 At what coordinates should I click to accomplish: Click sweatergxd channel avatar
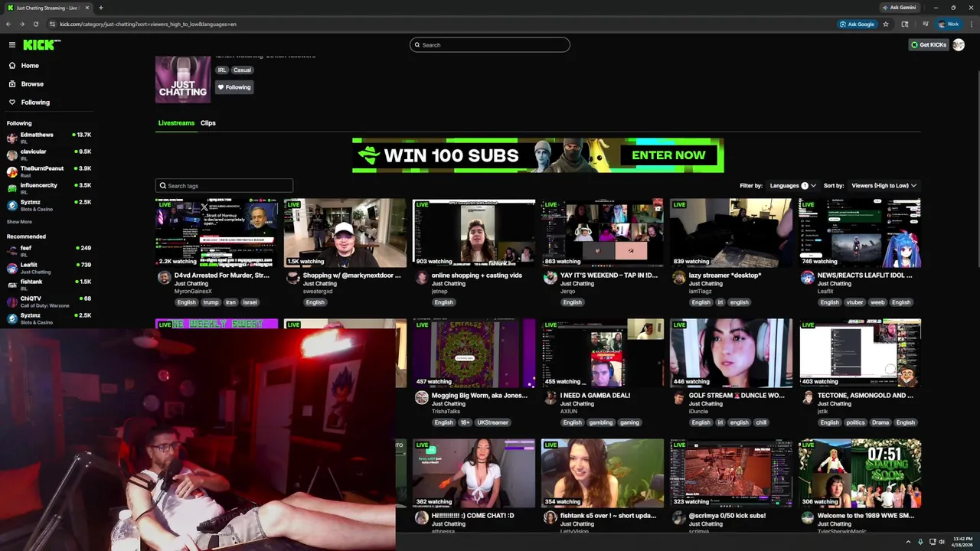(292, 277)
